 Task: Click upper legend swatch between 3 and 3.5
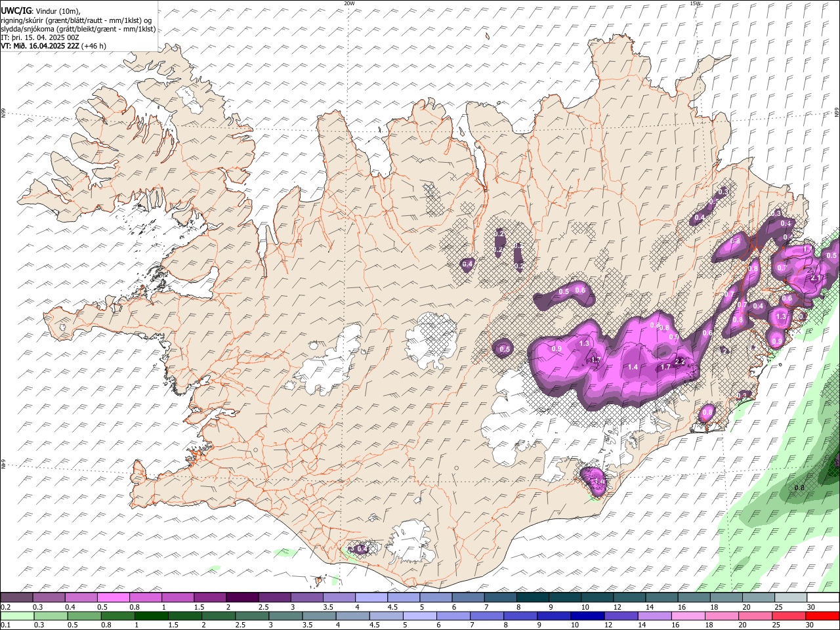pos(307,598)
